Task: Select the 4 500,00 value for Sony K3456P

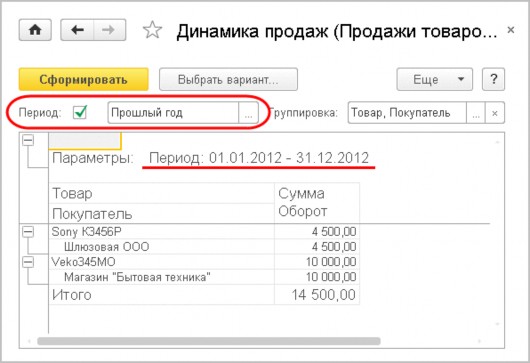Action: point(317,232)
